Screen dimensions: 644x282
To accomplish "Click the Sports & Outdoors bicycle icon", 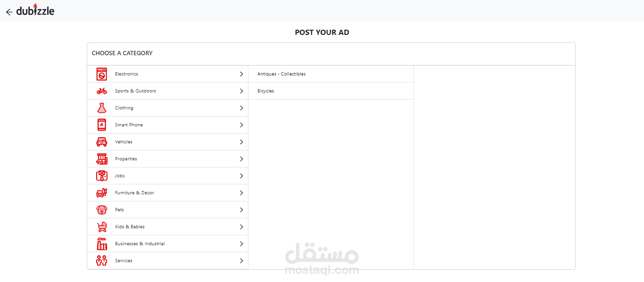I will (x=102, y=91).
